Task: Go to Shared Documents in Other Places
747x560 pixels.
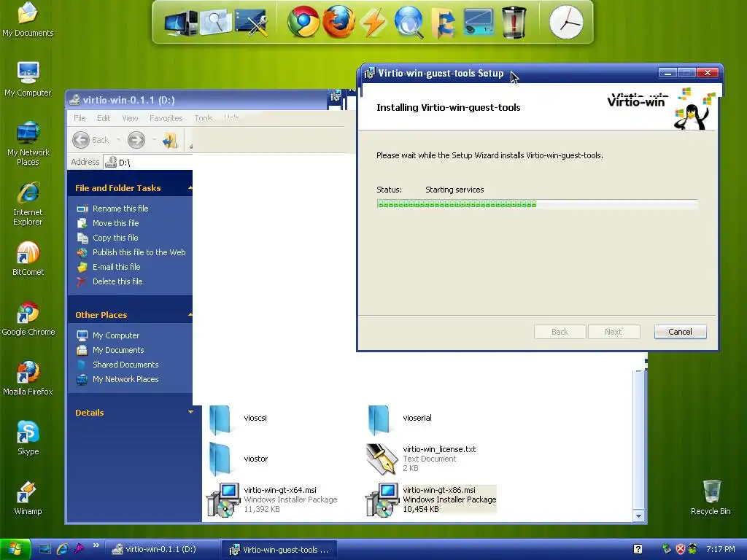Action: tap(125, 365)
